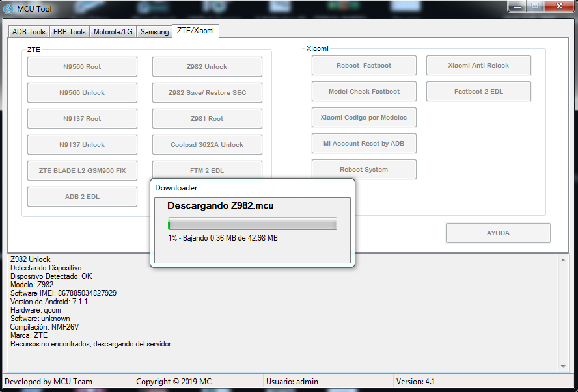Click the Z982 Unlock button
The image size is (578, 392).
point(207,66)
